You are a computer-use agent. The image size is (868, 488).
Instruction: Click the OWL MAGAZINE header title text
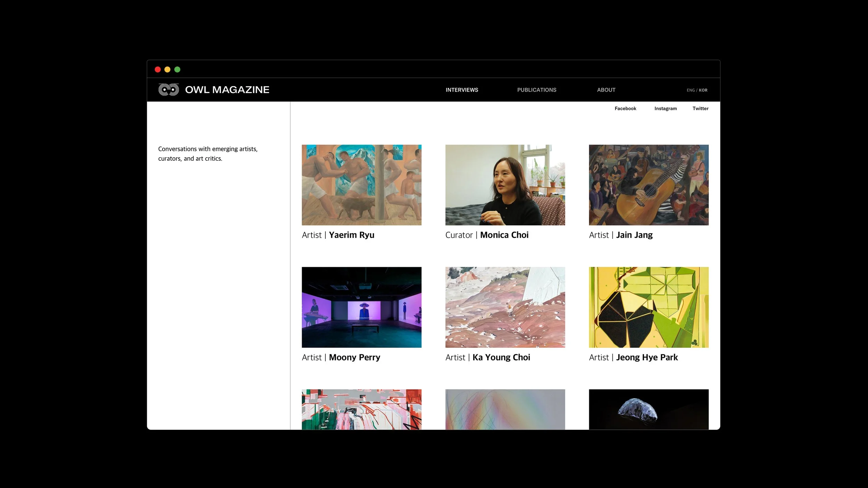[227, 90]
